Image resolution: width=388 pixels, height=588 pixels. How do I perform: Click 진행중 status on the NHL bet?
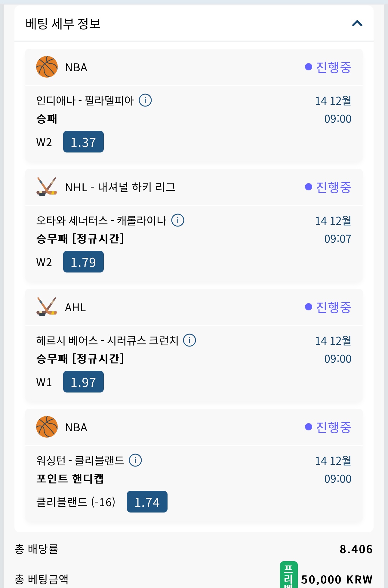tap(328, 187)
